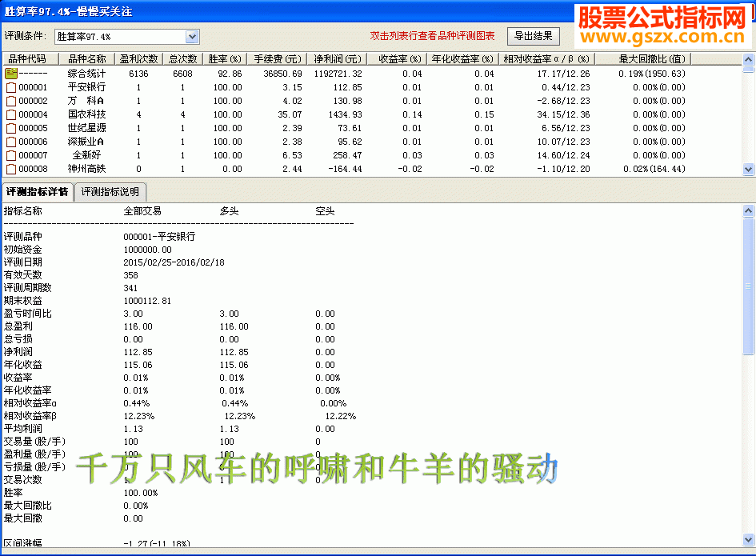Click net profit value 1192721.32

coord(338,74)
